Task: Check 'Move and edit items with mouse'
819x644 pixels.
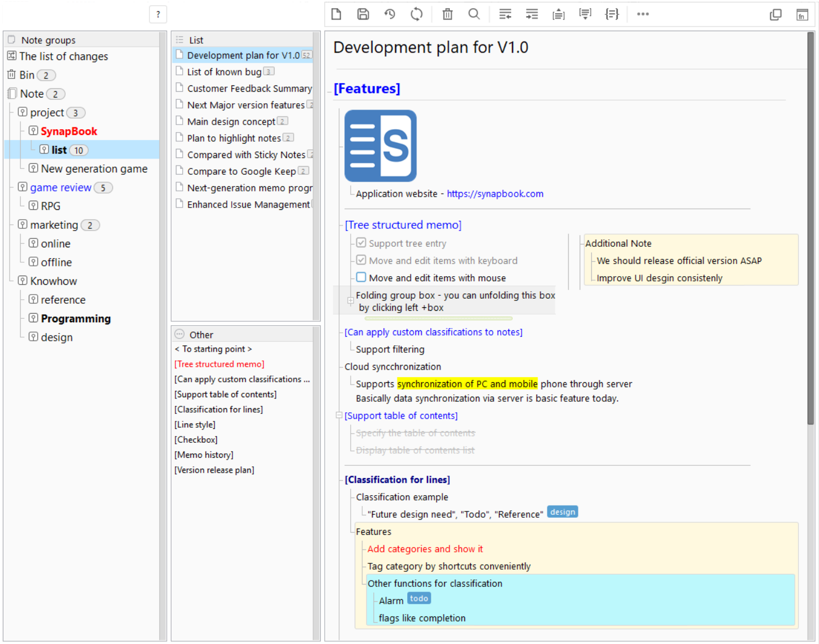Action: point(361,277)
